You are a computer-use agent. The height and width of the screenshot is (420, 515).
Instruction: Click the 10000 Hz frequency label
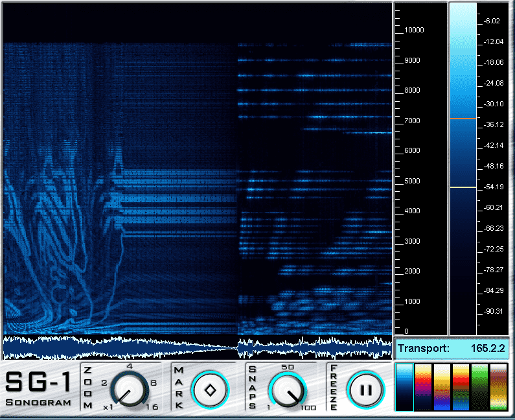point(414,30)
